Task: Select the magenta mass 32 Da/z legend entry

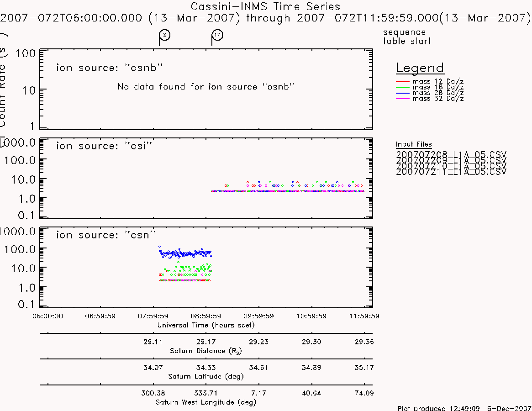Action: [x=430, y=99]
